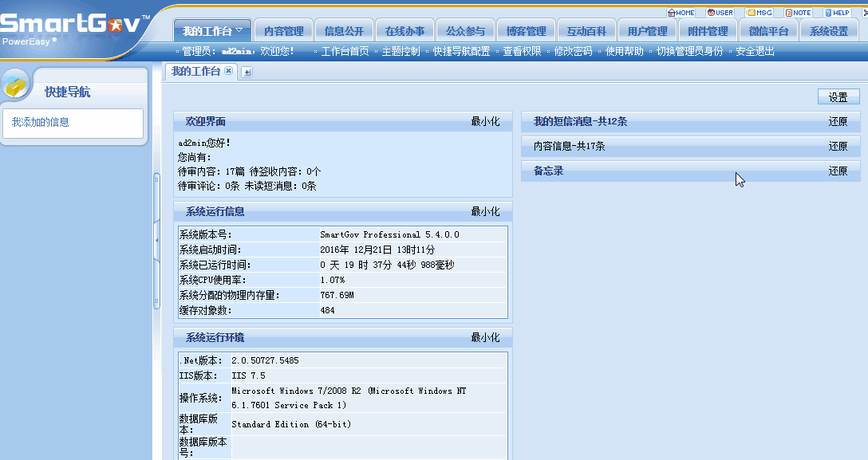Click the NOTE icon shortcut
Image resolution: width=868 pixels, height=460 pixels.
pos(798,13)
